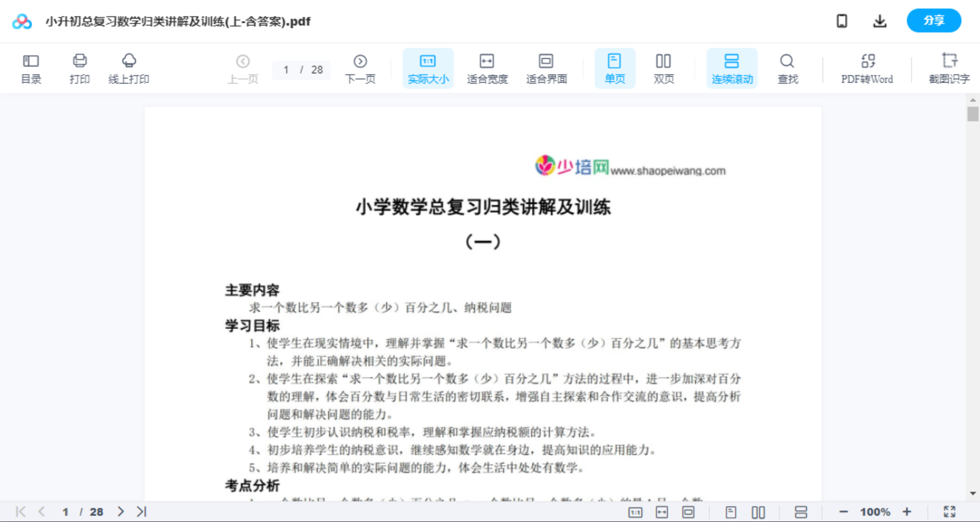Click the 分享 share button
Image resolution: width=980 pixels, height=522 pixels.
click(933, 20)
